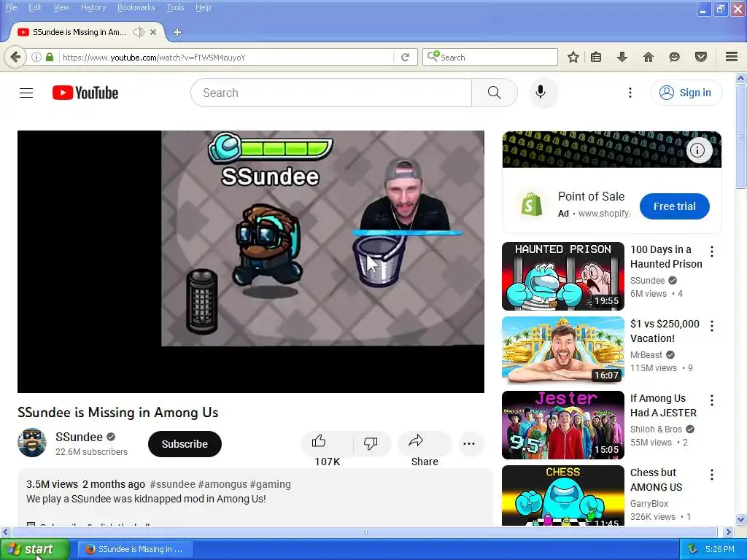
Task: Click the Sign in button
Action: [686, 93]
